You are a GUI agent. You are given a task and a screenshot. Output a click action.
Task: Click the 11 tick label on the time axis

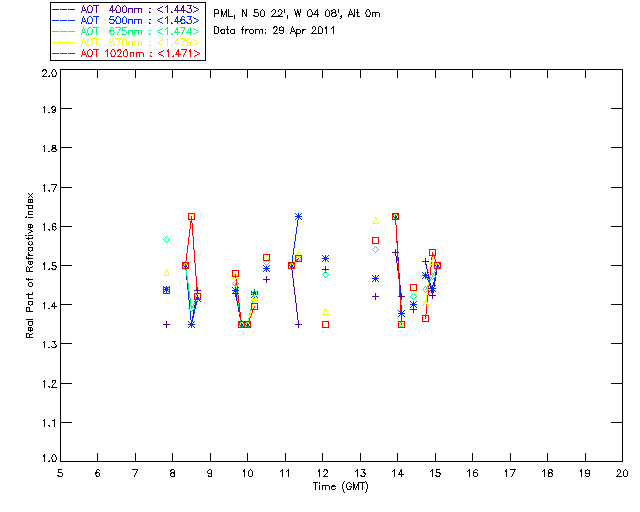(285, 473)
